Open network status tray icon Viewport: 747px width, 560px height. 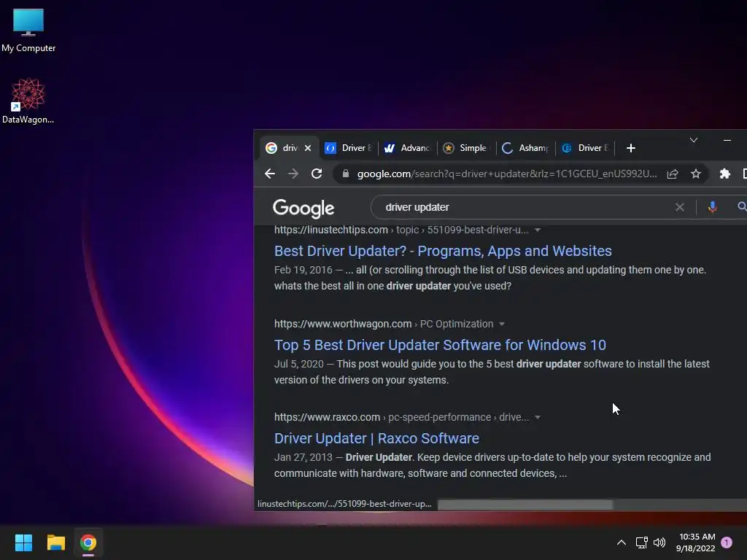tap(641, 542)
